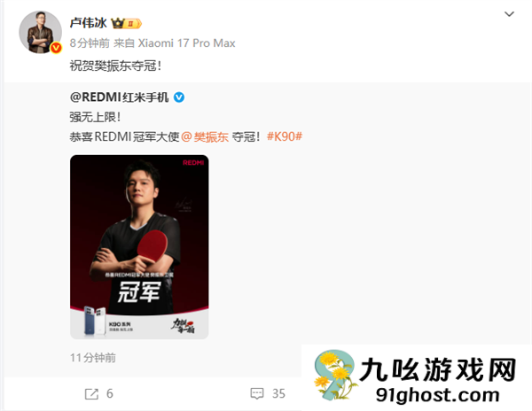Expand the post options chevron
This screenshot has height=411, width=532.
pos(509,14)
